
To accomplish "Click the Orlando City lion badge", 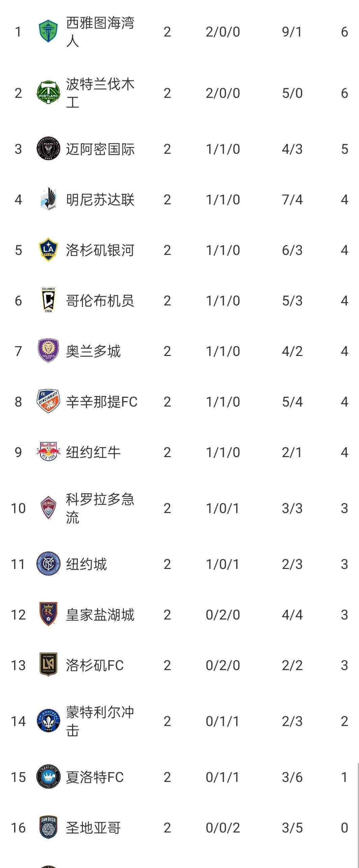I will pos(48,351).
